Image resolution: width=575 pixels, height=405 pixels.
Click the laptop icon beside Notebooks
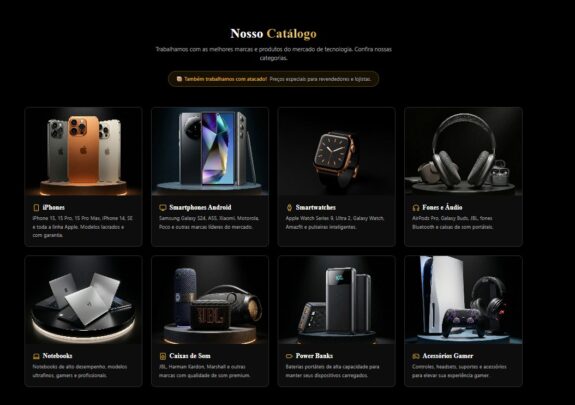coord(36,356)
